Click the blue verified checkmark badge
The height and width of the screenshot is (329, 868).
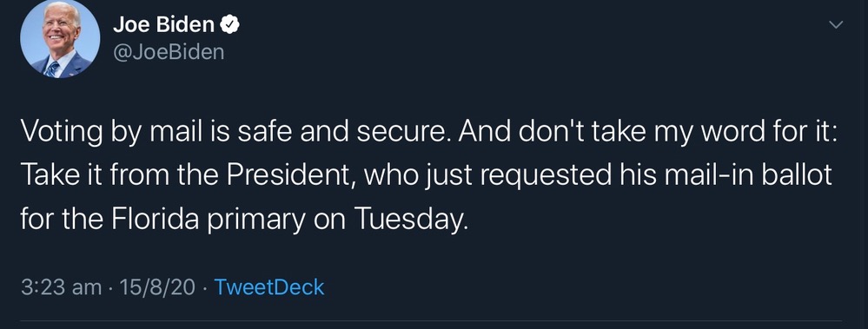229,25
